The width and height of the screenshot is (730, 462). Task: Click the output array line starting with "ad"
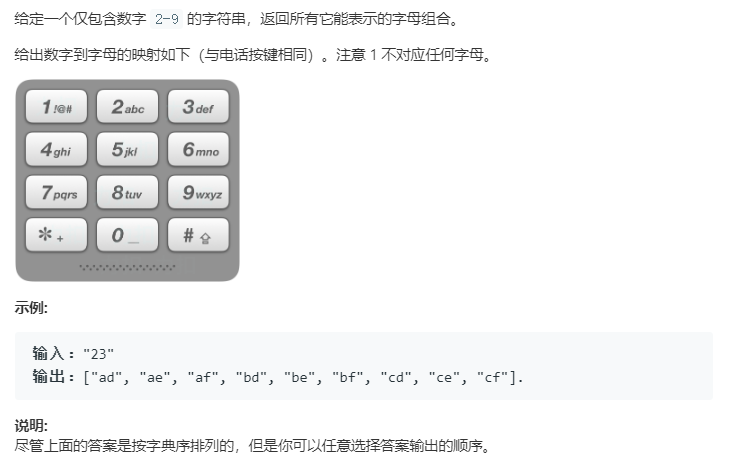tap(304, 377)
